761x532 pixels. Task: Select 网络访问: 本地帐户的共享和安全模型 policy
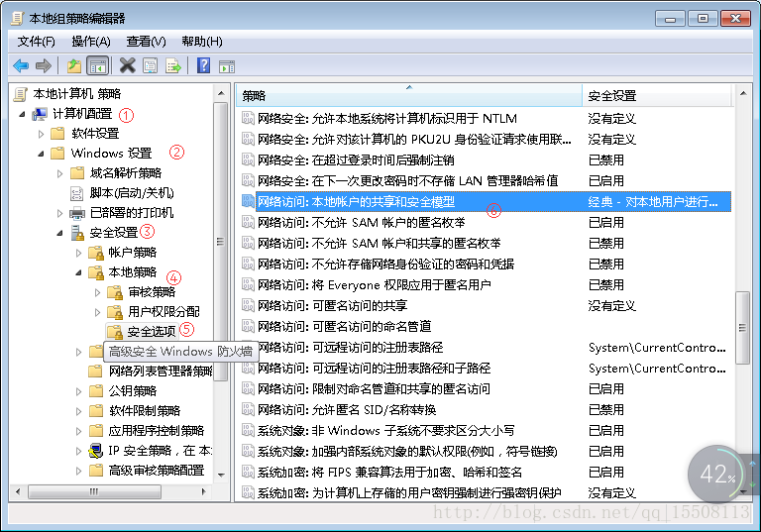pyautogui.click(x=486, y=201)
